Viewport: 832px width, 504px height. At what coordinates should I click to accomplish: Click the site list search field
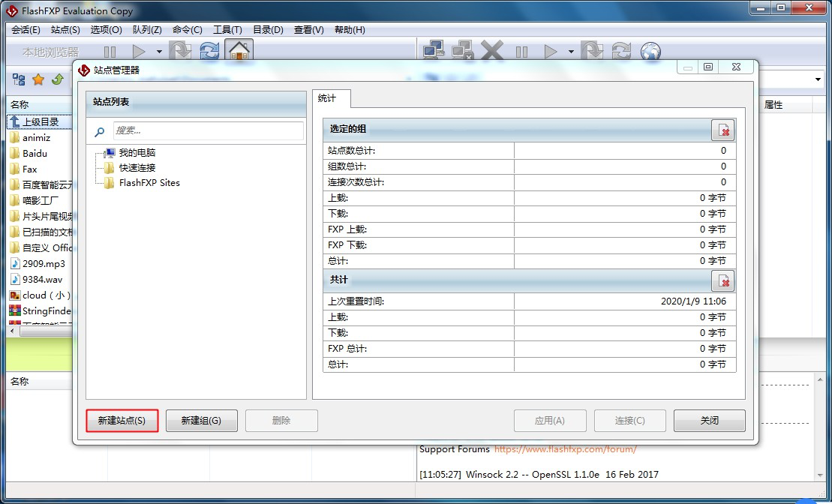click(208, 130)
